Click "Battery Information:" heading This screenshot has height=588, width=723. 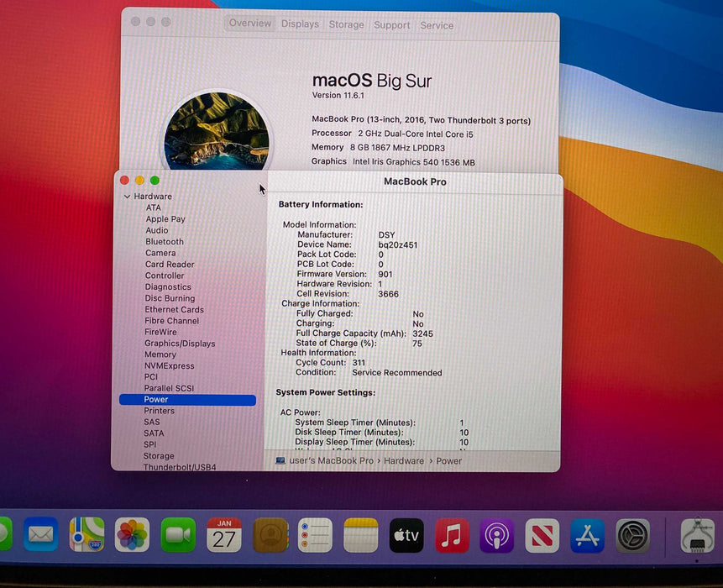(x=321, y=204)
